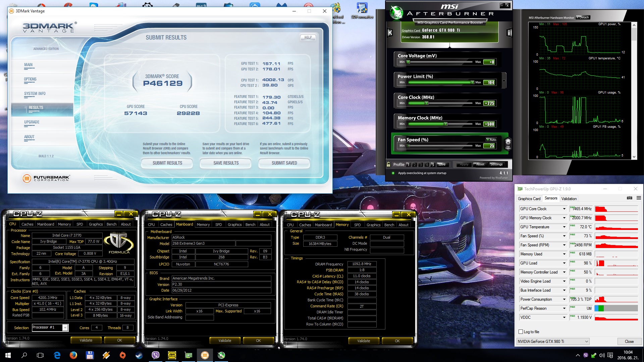Open Microsoft Edge from the taskbar
This screenshot has width=644, height=362.
(x=57, y=355)
